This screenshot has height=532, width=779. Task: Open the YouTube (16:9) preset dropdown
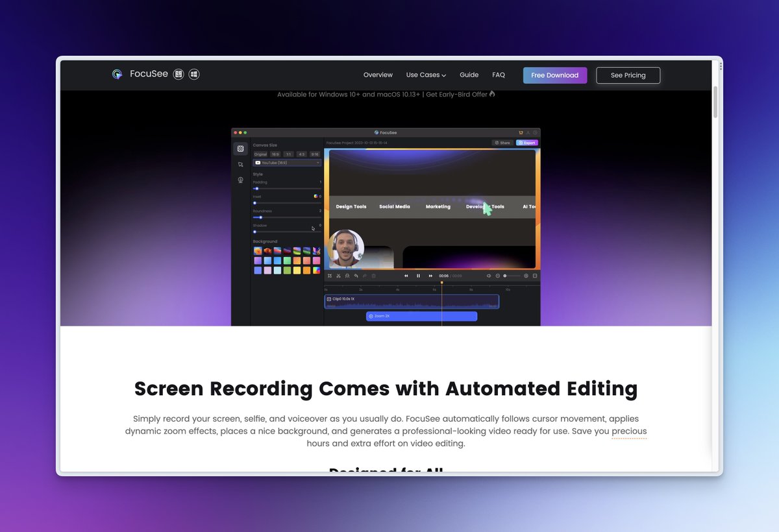(x=287, y=163)
